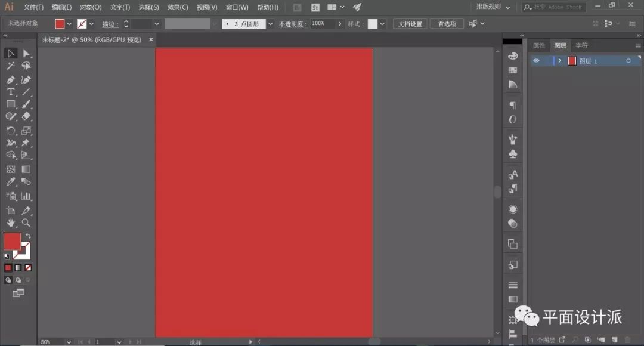Open the 效果(C) menu
This screenshot has height=346, width=644.
178,7
